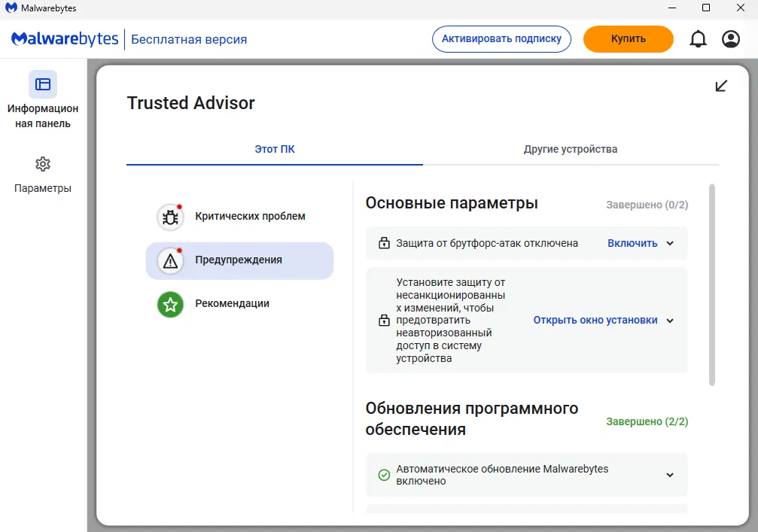Expand the tamper protection row chevron
This screenshot has height=532, width=758.
pyautogui.click(x=670, y=321)
